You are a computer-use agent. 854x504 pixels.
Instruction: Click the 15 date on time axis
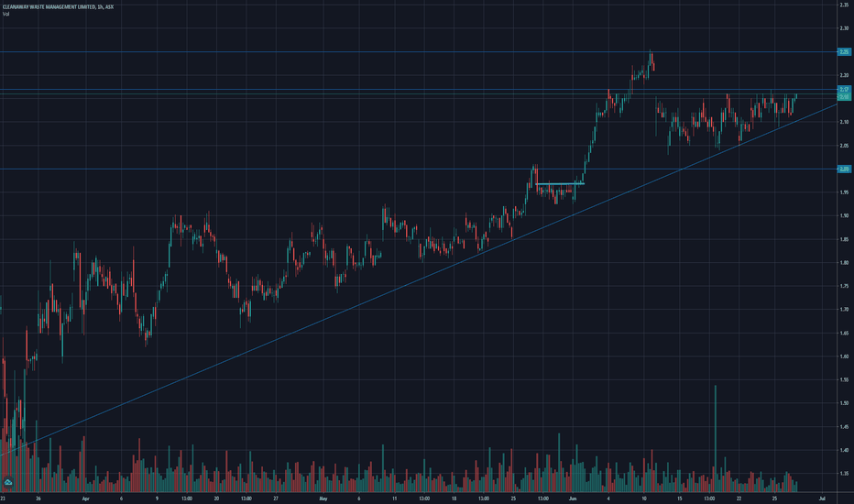point(680,499)
